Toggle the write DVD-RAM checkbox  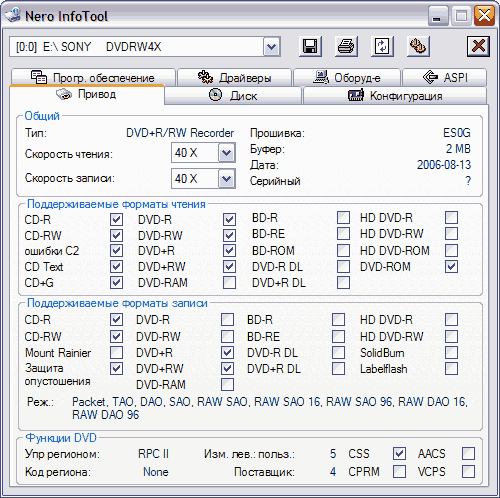click(227, 385)
